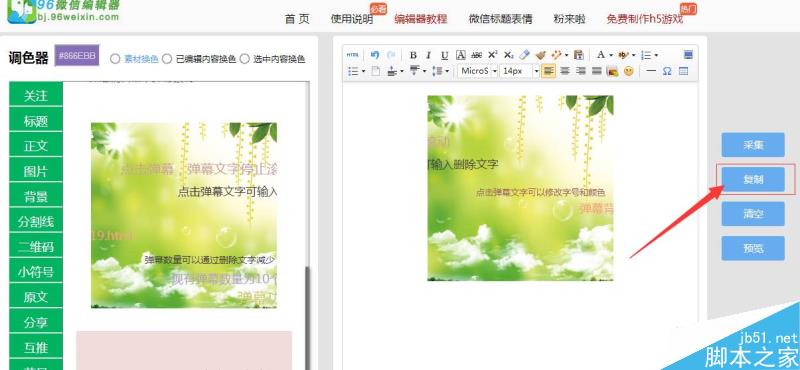Select the 已编辑内容换色 radio option

(167, 59)
